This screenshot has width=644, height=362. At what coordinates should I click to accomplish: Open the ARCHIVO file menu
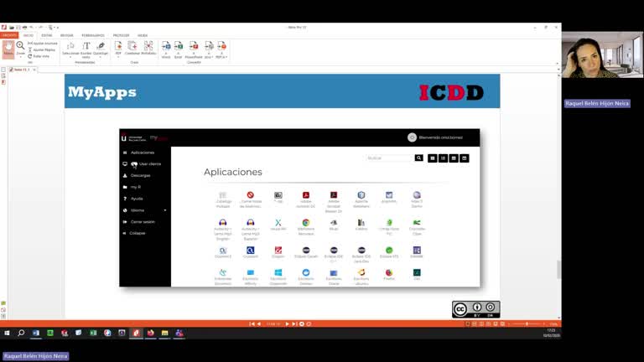[9, 35]
